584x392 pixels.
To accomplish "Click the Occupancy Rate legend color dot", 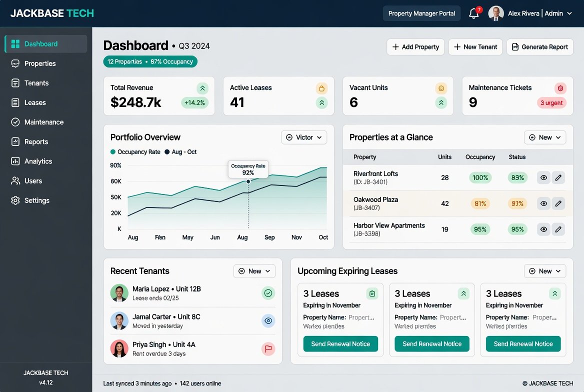I will pyautogui.click(x=113, y=152).
